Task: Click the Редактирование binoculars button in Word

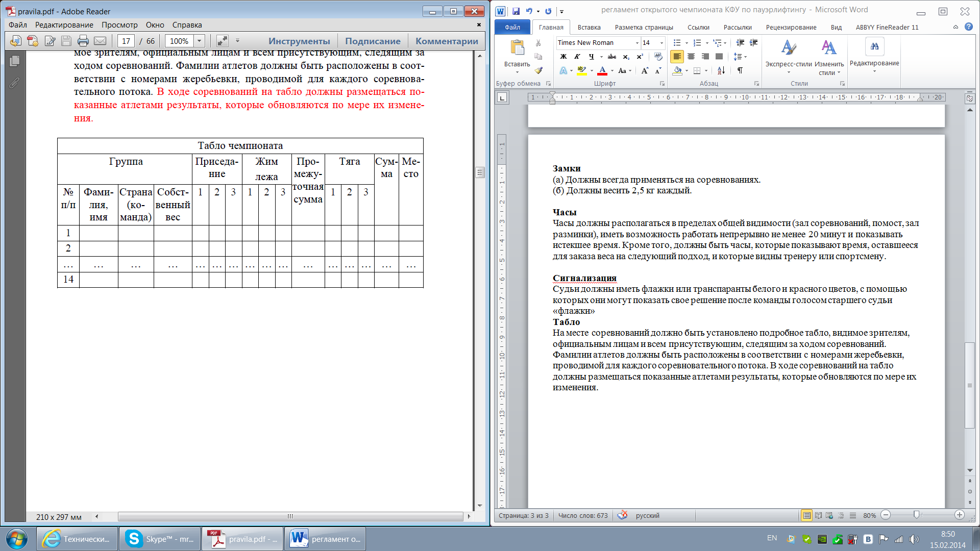Action: click(x=874, y=47)
